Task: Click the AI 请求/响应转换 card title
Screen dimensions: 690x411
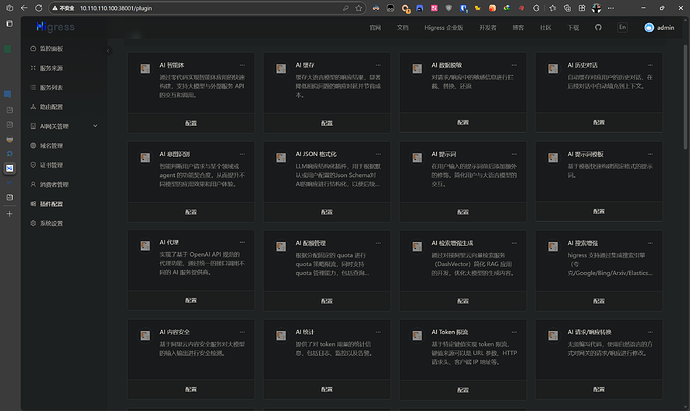Action: (x=589, y=332)
